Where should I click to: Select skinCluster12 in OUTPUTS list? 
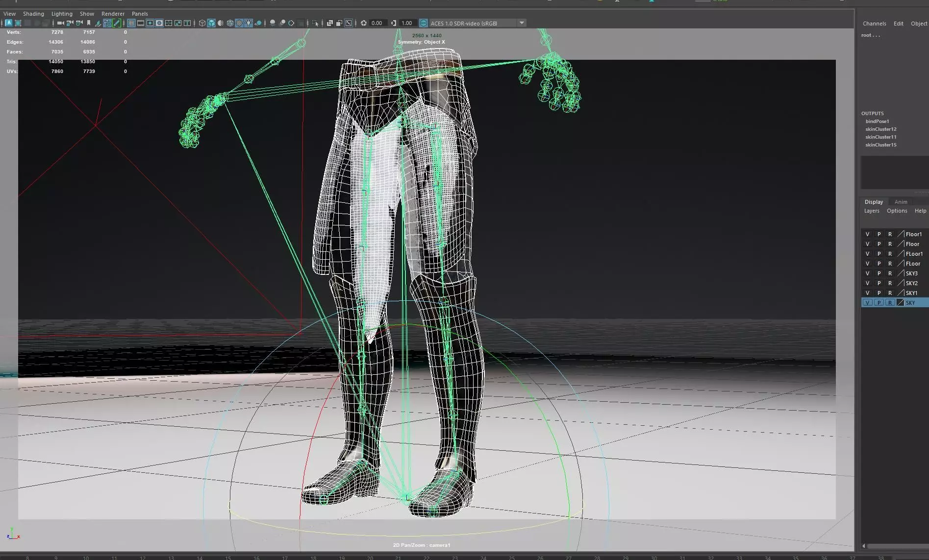coord(880,129)
